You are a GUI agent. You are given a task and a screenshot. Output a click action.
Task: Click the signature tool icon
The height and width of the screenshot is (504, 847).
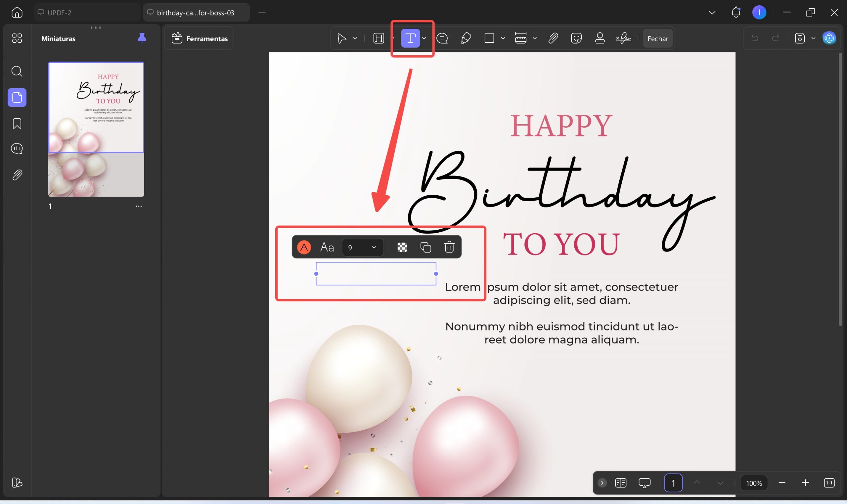click(623, 38)
